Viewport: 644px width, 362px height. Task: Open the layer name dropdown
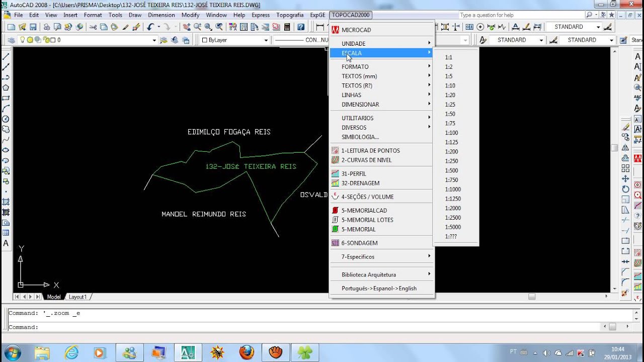pyautogui.click(x=154, y=40)
